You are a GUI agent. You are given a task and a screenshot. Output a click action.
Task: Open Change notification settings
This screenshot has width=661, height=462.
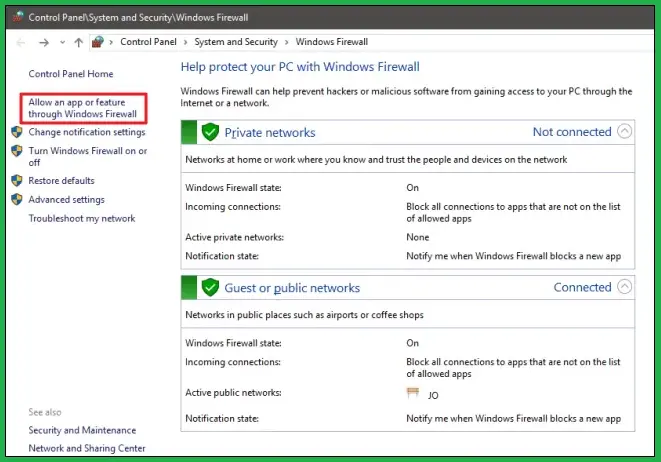(87, 132)
